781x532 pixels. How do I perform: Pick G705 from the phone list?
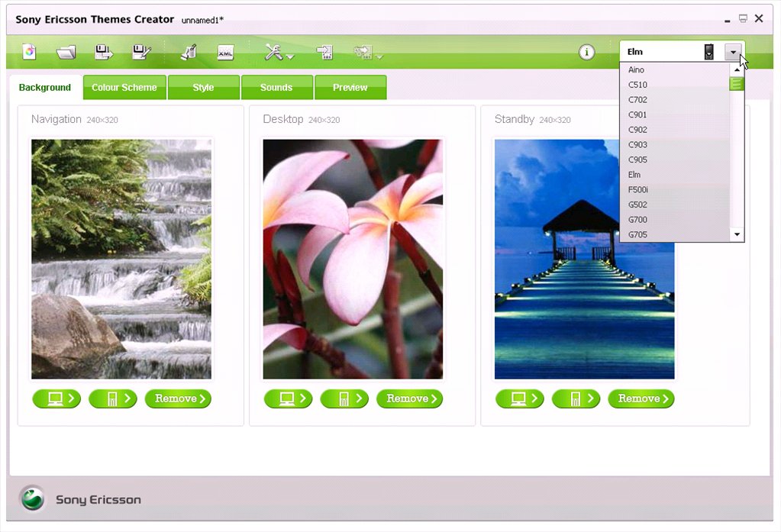point(674,234)
